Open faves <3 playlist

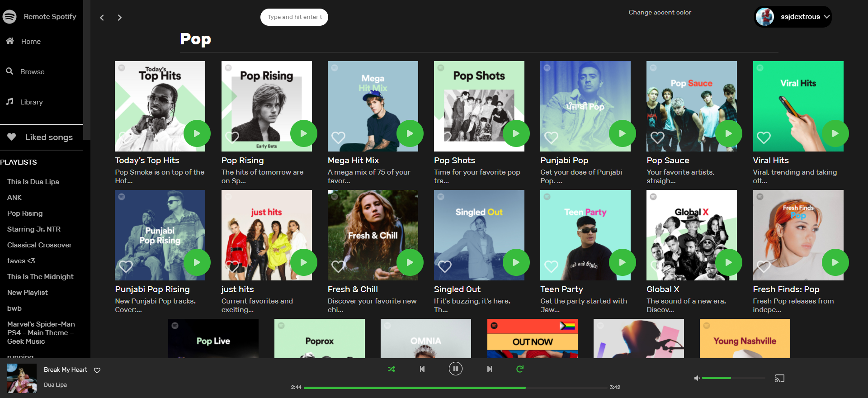[x=21, y=261]
